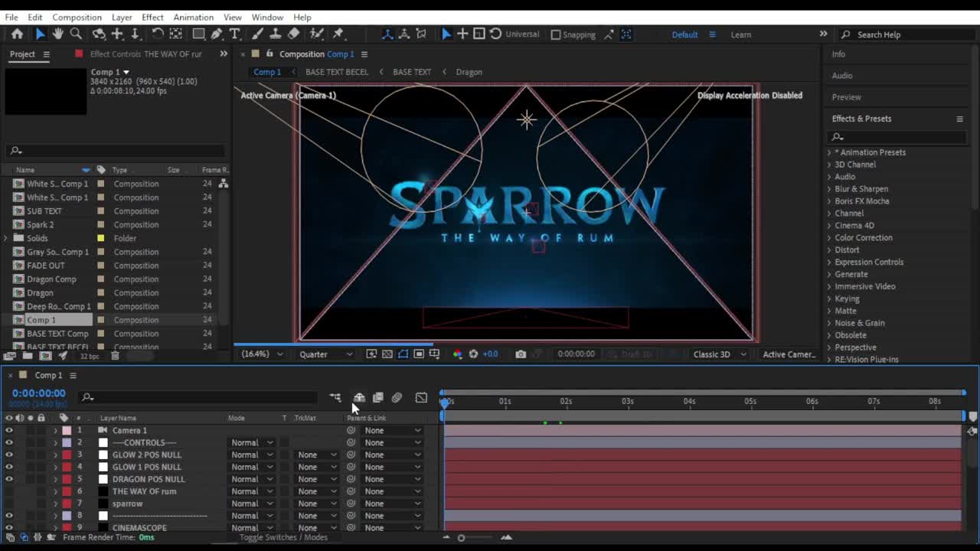Select the Brush tool
Image resolution: width=980 pixels, height=551 pixels.
(258, 34)
